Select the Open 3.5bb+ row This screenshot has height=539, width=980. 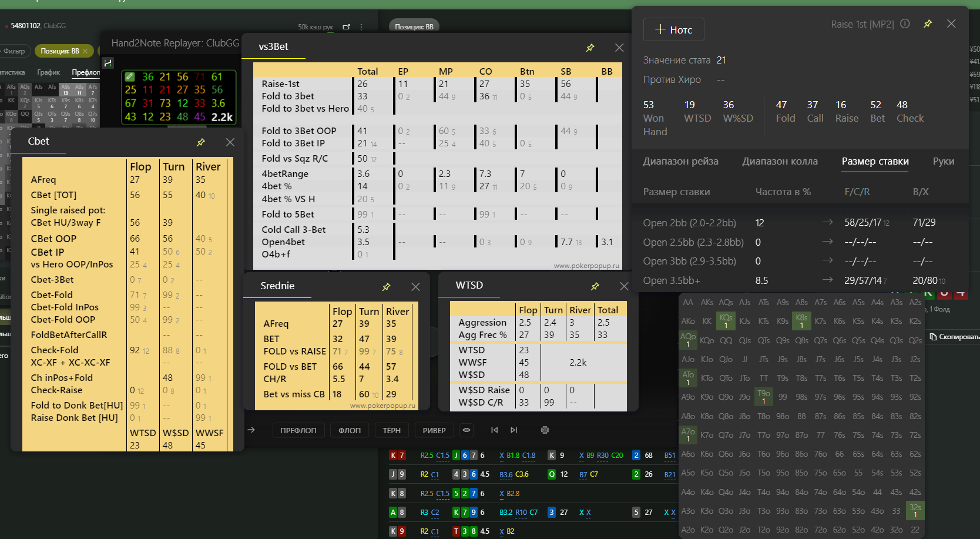coord(800,280)
